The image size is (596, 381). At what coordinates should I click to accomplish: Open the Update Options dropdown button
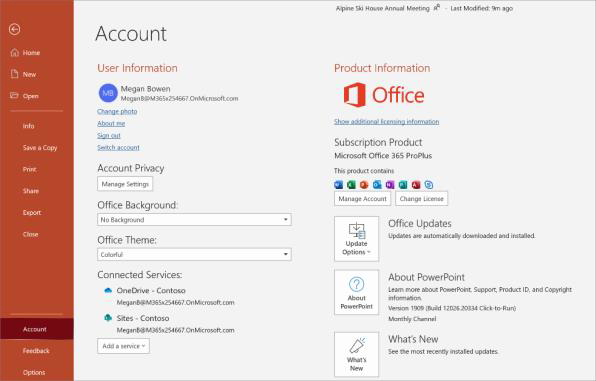[x=357, y=239]
